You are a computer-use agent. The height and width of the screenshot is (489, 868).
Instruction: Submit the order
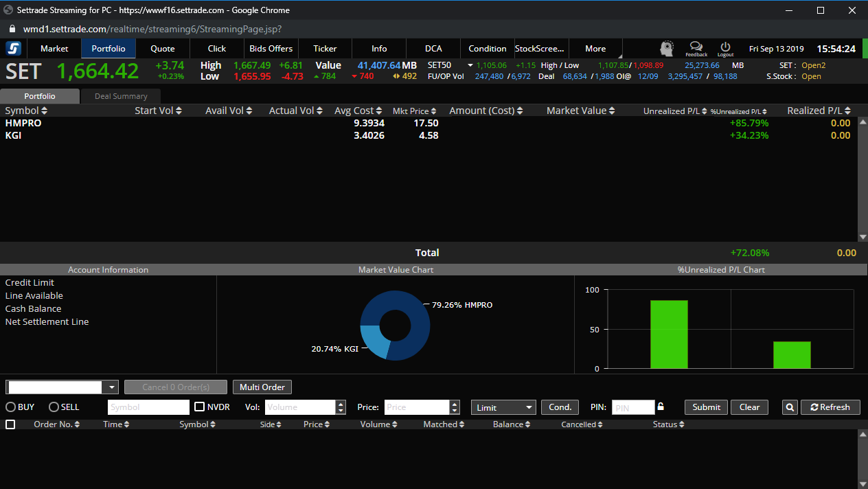706,407
